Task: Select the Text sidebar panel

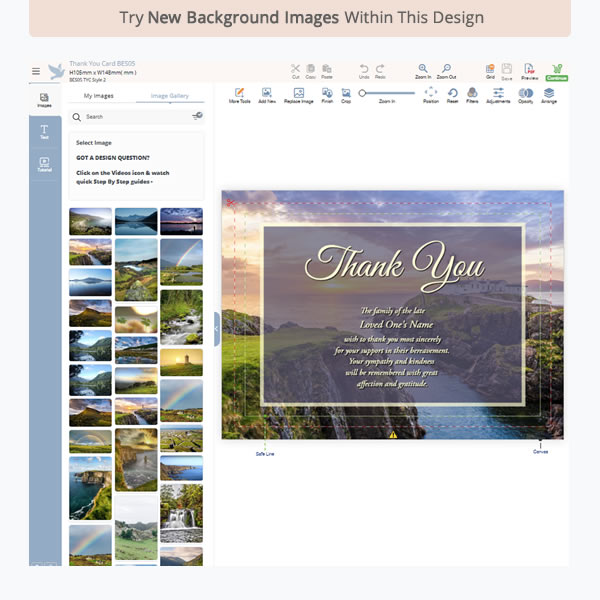Action: (44, 132)
